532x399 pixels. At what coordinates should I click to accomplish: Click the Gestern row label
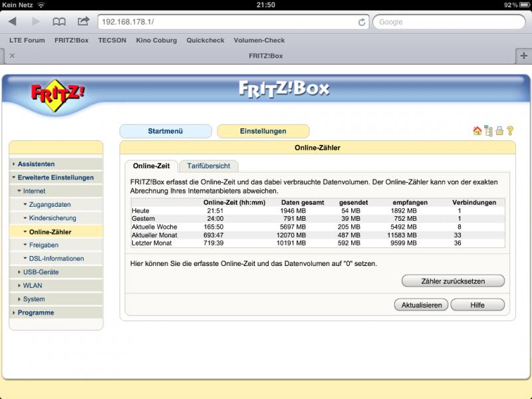143,219
